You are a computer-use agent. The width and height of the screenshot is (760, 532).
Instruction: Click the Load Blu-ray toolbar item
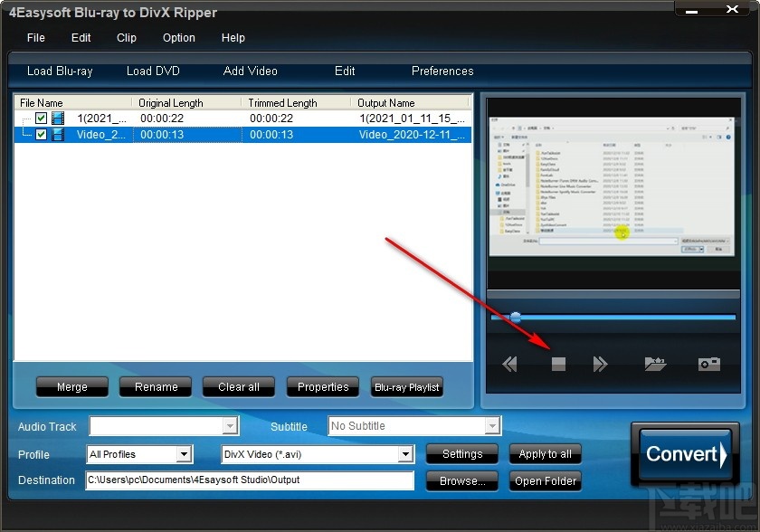[x=60, y=71]
